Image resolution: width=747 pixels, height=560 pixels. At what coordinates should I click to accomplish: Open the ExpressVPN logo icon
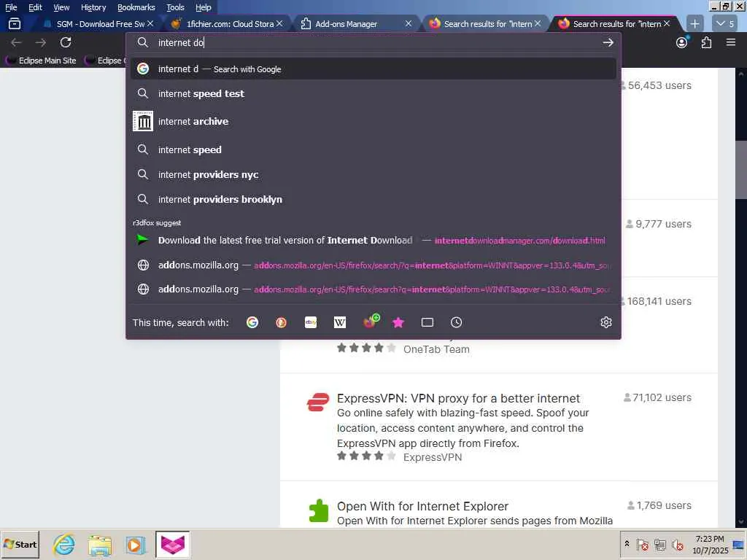pyautogui.click(x=318, y=402)
